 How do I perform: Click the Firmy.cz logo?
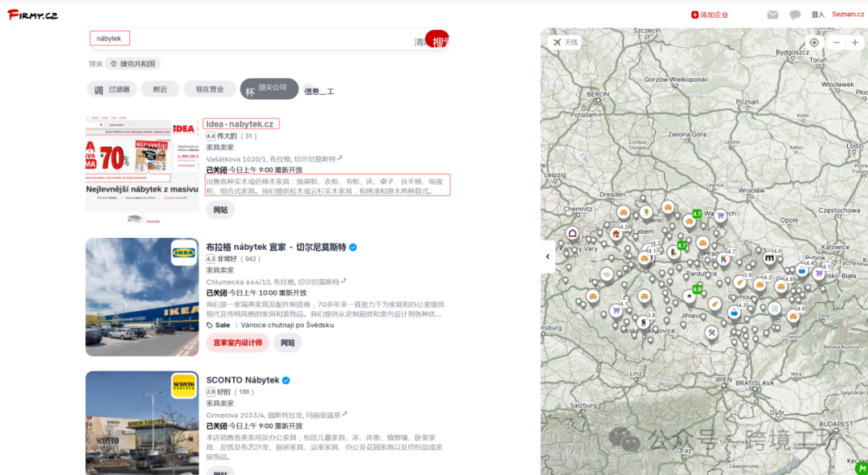33,14
